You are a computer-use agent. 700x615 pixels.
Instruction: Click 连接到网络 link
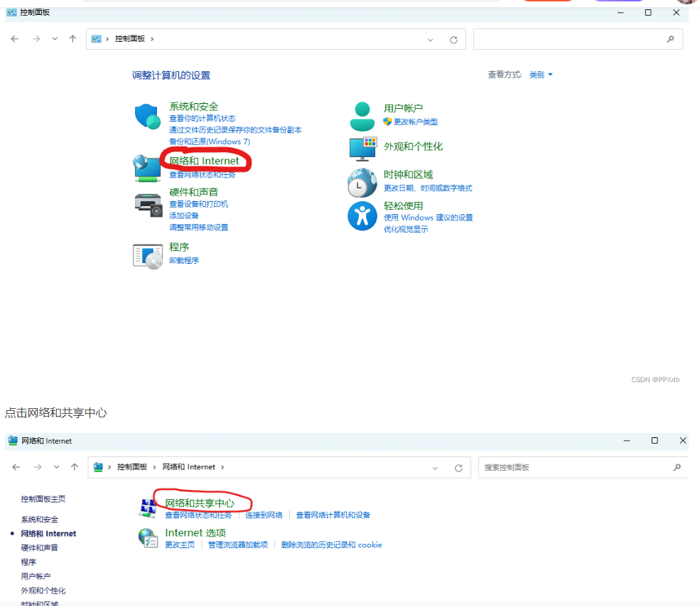pyautogui.click(x=264, y=515)
